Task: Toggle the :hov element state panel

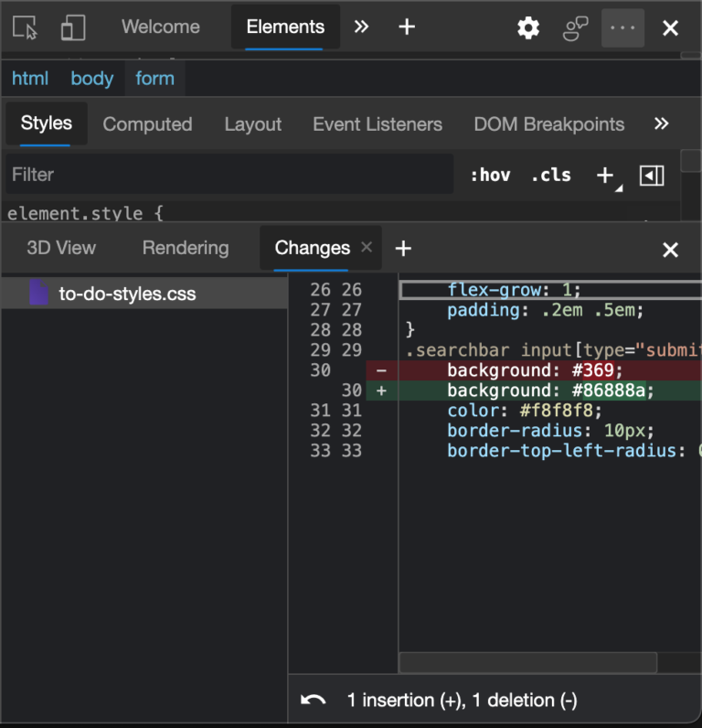Action: pyautogui.click(x=490, y=176)
